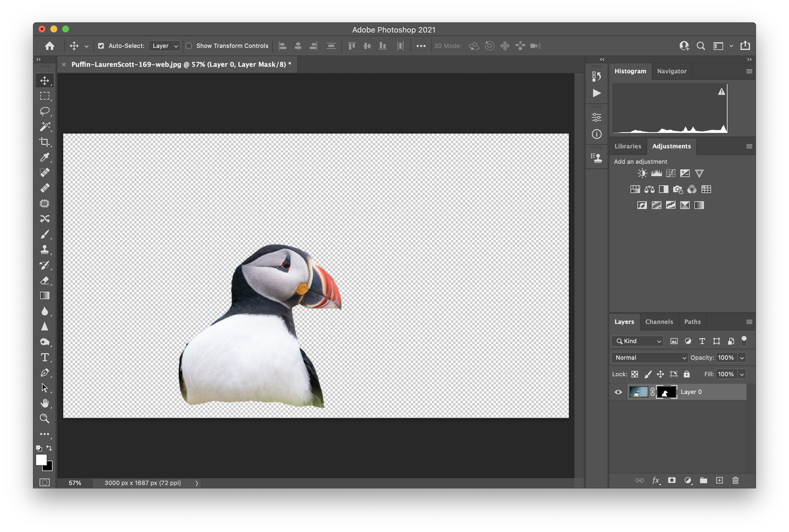This screenshot has height=532, width=789.
Task: Open the Kind filter dropdown
Action: pyautogui.click(x=636, y=341)
